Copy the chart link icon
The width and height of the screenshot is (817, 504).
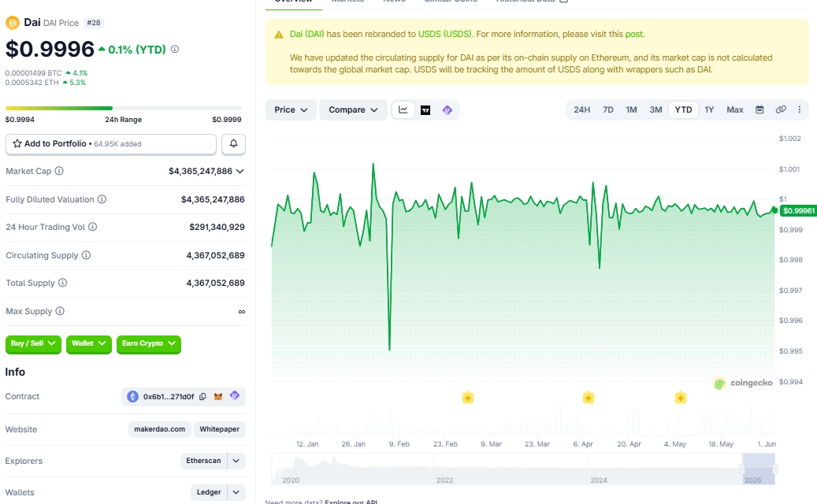coord(781,110)
